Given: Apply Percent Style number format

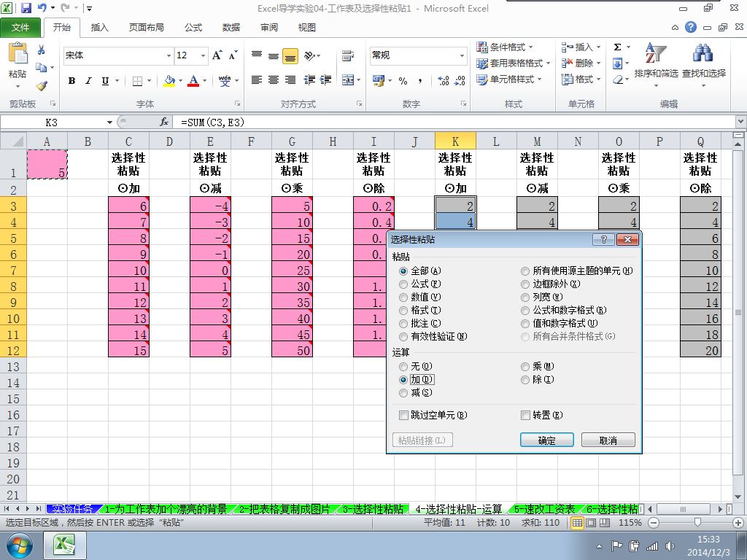Looking at the screenshot, I should (x=403, y=80).
